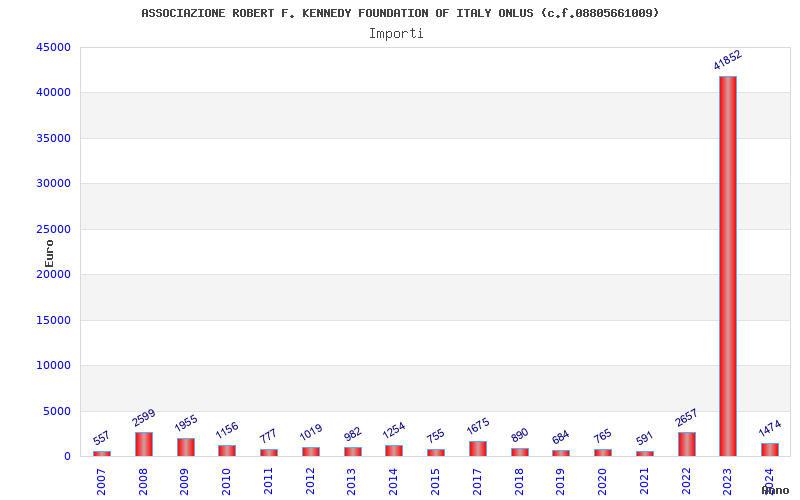Click the value label 2657
Image resolution: width=800 pixels, height=500 pixels.
[x=686, y=418]
